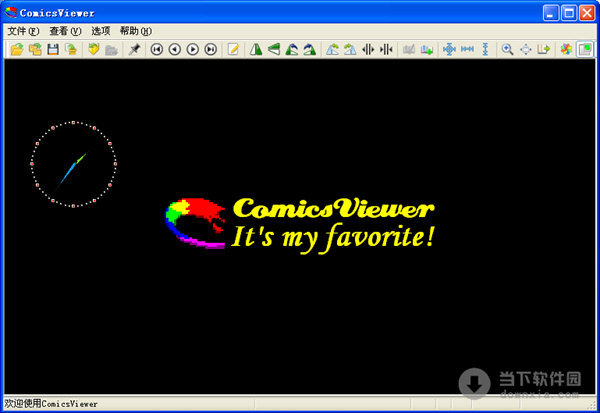Viewport: 600px width, 413px height.
Task: Click the four-way dotted move icon
Action: tap(526, 49)
